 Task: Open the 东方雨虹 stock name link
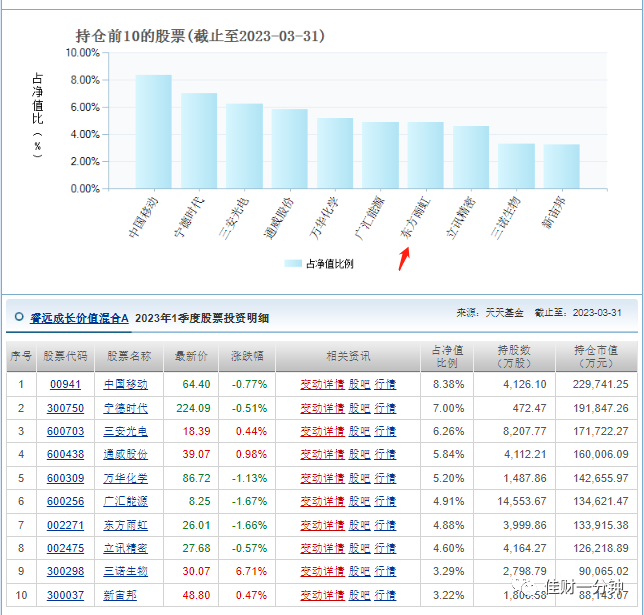point(125,525)
